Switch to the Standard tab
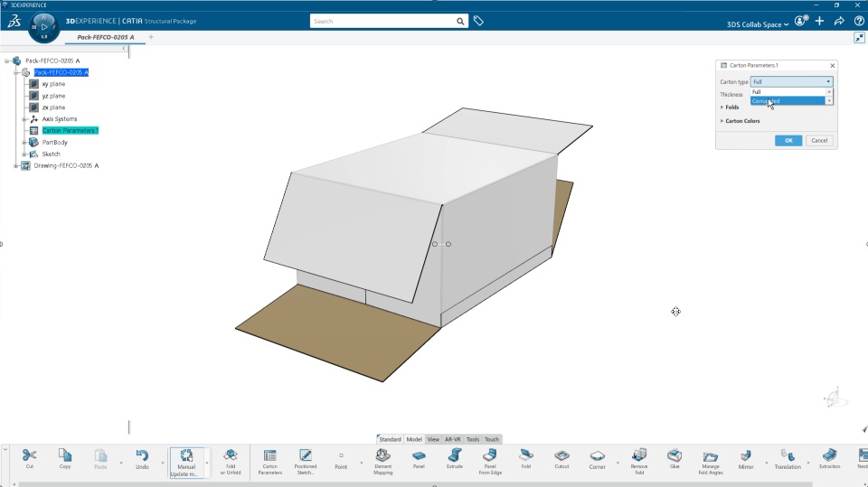The height and width of the screenshot is (487, 868). coord(390,439)
